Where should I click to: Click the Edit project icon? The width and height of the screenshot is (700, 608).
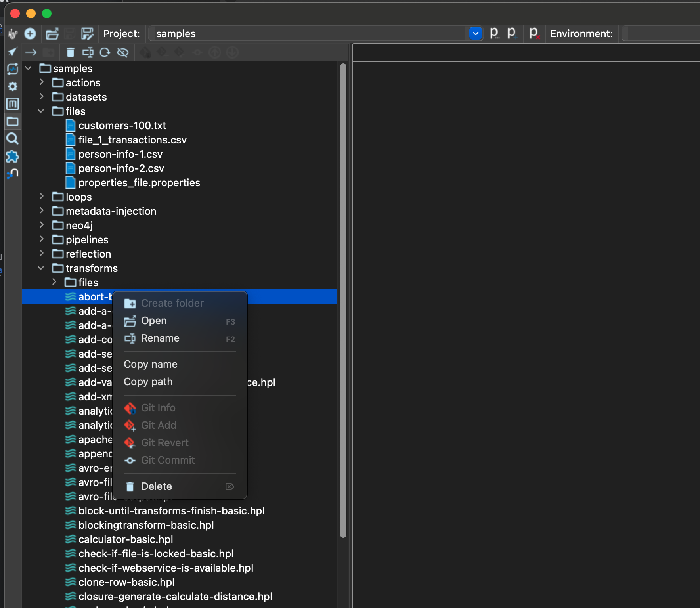[494, 34]
